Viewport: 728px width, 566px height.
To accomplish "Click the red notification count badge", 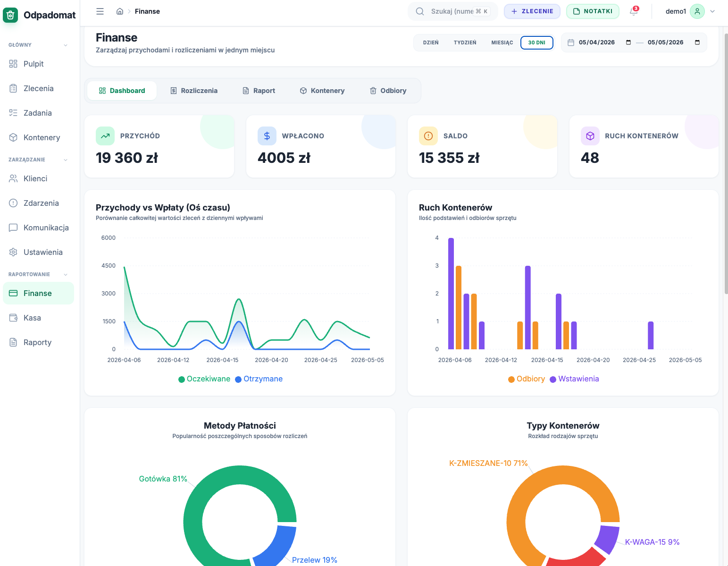I will [636, 8].
